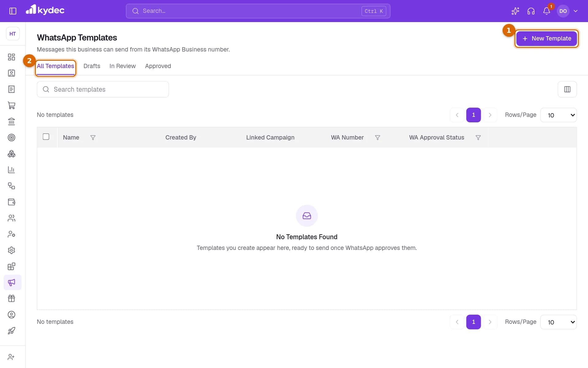Viewport: 588px width, 368px height.
Task: Click the New Template button
Action: [546, 39]
